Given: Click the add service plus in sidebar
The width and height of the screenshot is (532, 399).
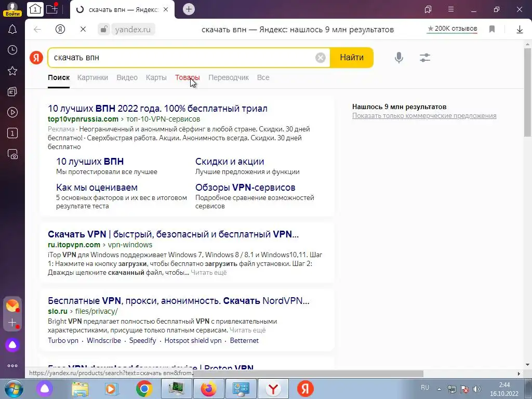Looking at the screenshot, I should point(12,322).
